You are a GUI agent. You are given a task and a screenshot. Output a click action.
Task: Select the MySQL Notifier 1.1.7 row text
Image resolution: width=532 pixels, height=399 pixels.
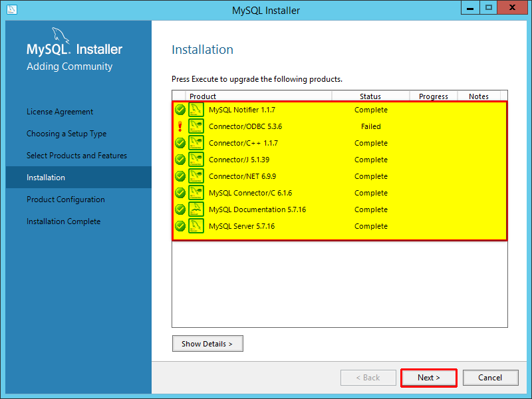[242, 110]
